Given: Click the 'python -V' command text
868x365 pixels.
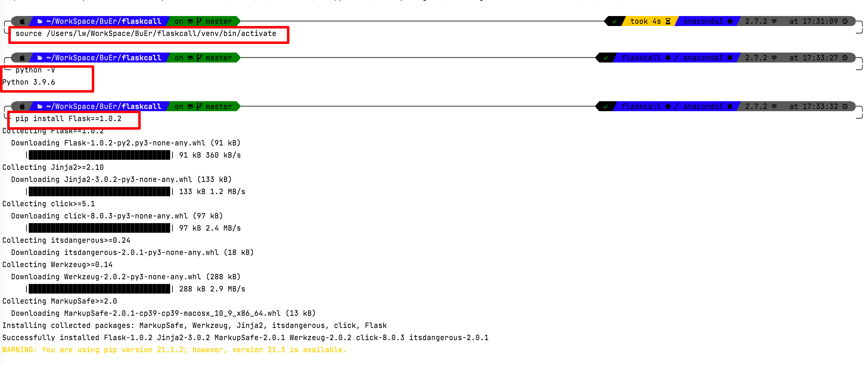Looking at the screenshot, I should [x=35, y=70].
